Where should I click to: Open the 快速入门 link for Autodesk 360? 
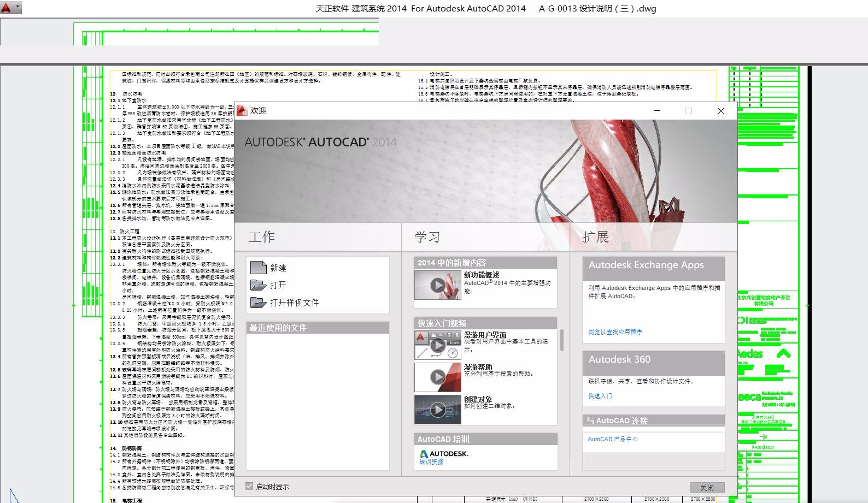coord(600,397)
